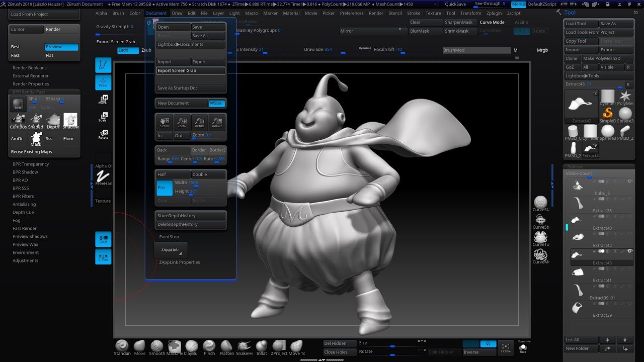Click the Actual size icon

coord(200,123)
